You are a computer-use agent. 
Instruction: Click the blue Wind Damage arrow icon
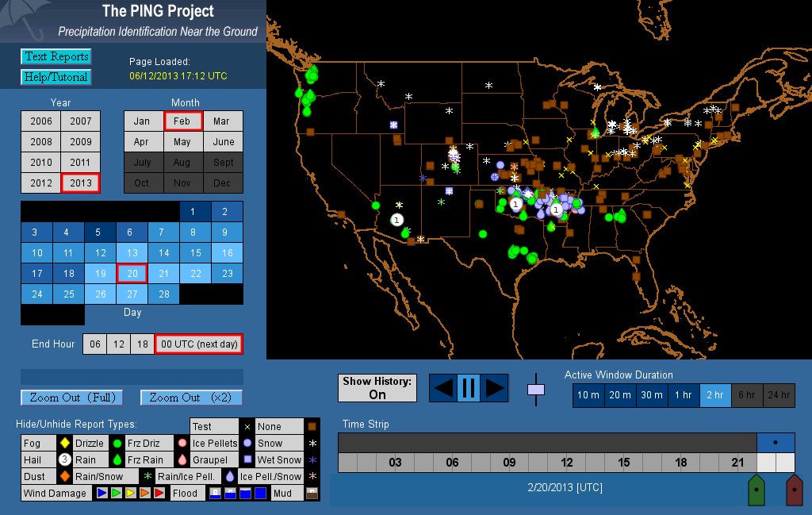pos(101,494)
